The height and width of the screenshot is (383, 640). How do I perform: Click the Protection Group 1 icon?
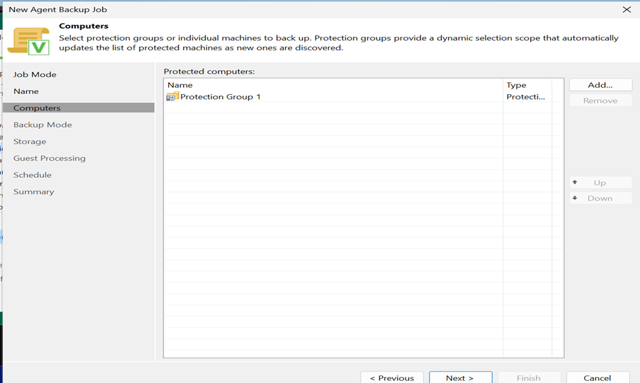(172, 97)
